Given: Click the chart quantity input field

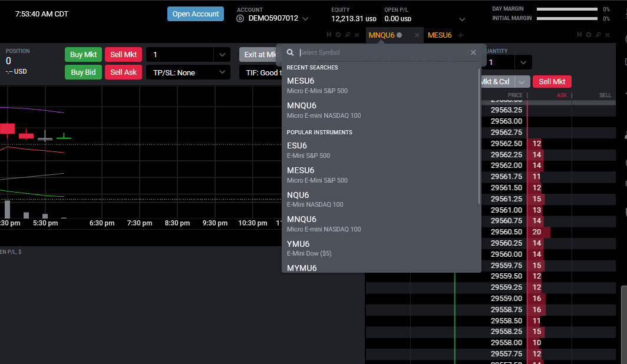Looking at the screenshot, I should (x=180, y=55).
